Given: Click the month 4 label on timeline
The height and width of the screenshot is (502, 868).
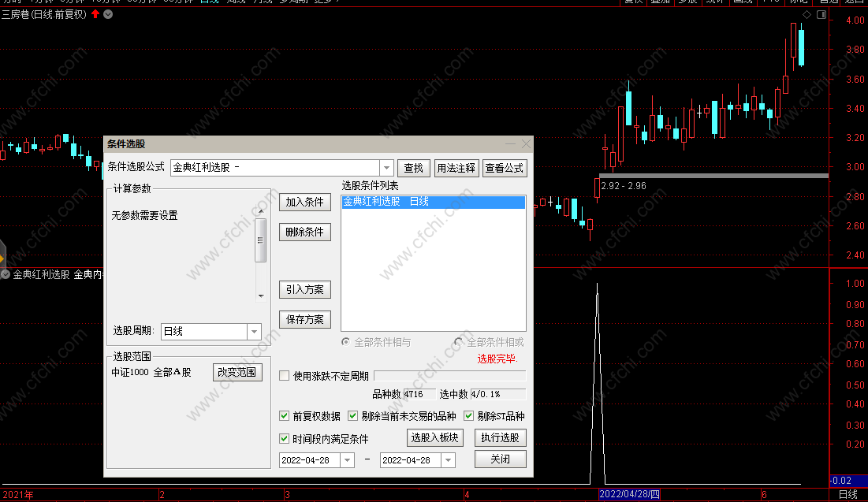Looking at the screenshot, I should tap(468, 495).
